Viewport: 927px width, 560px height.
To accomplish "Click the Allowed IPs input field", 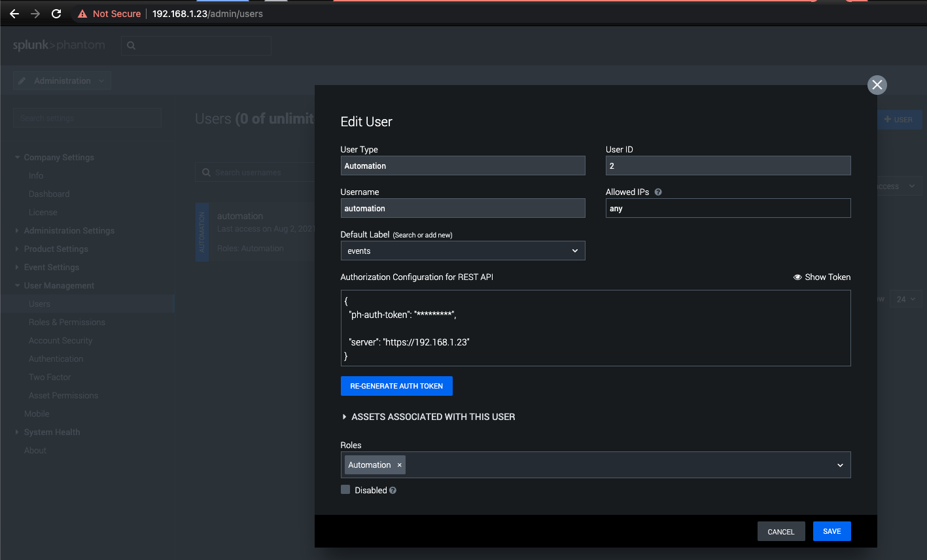I will pyautogui.click(x=727, y=209).
